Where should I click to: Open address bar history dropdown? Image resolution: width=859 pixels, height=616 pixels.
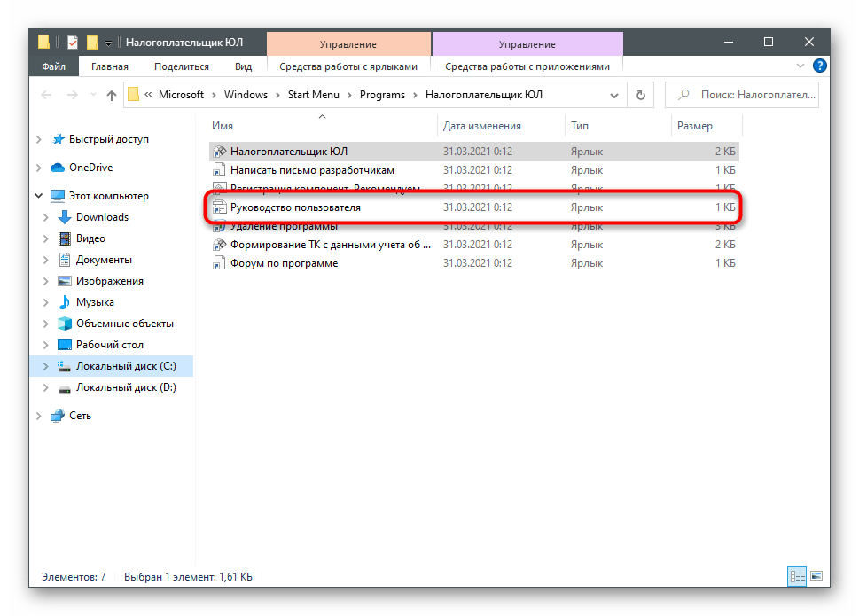coord(614,95)
